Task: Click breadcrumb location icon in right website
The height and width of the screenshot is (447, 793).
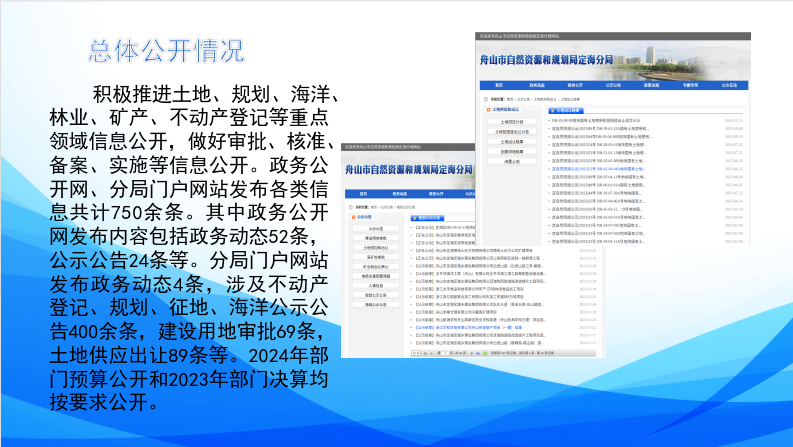Action: click(x=484, y=100)
